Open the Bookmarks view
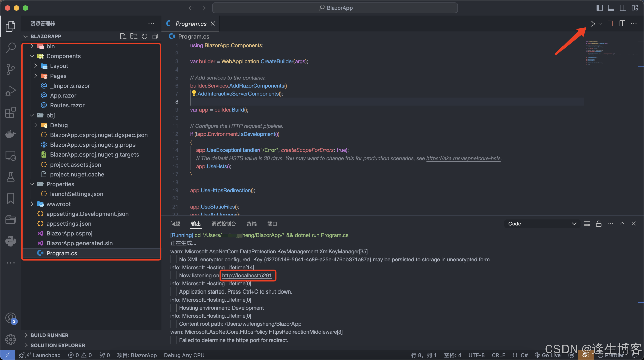Viewport: 644px width, 360px height. (x=10, y=198)
